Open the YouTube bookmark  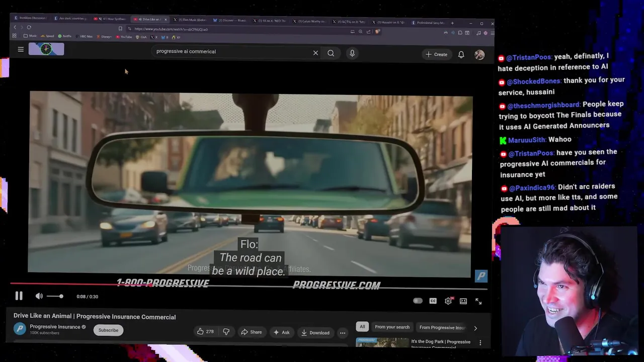[x=124, y=37]
